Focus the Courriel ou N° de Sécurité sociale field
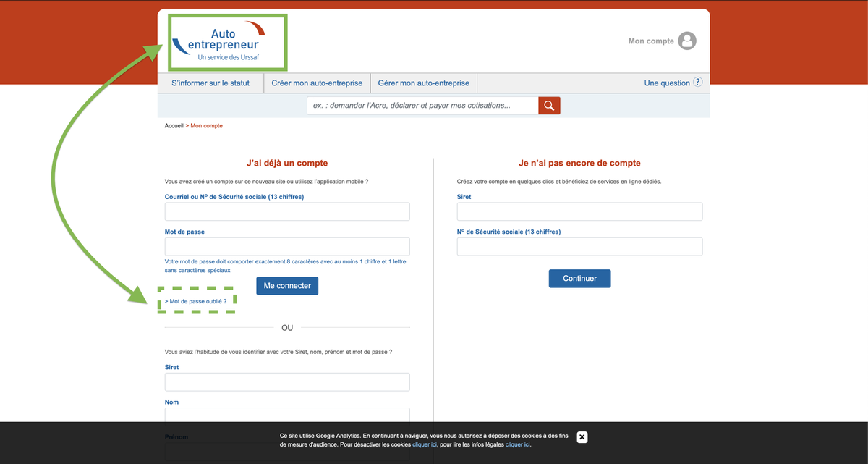The height and width of the screenshot is (464, 868). coord(287,211)
